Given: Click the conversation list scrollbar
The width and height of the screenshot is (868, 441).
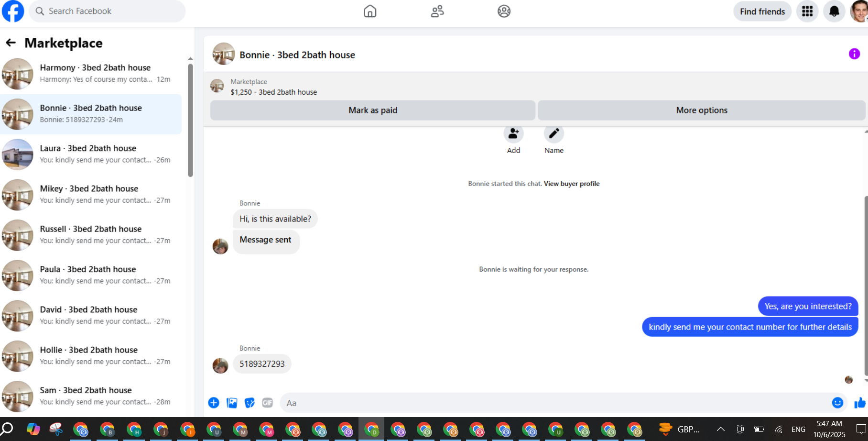Looking at the screenshot, I should 190,120.
